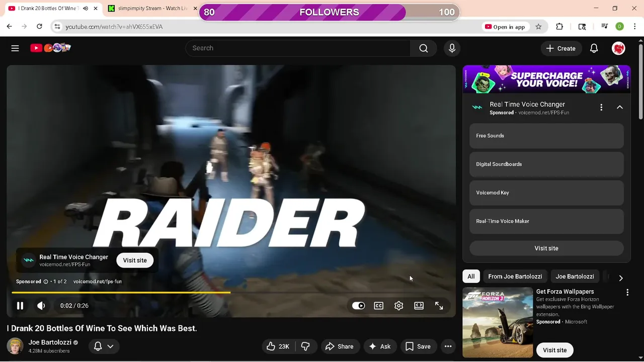
Task: Click Visit site on video ad overlay
Action: tap(135, 260)
